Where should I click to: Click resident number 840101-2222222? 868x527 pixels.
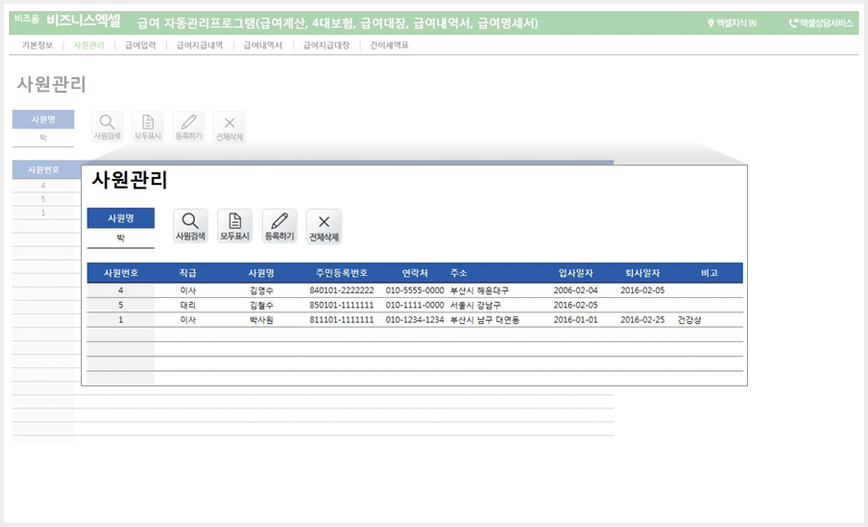pyautogui.click(x=342, y=291)
